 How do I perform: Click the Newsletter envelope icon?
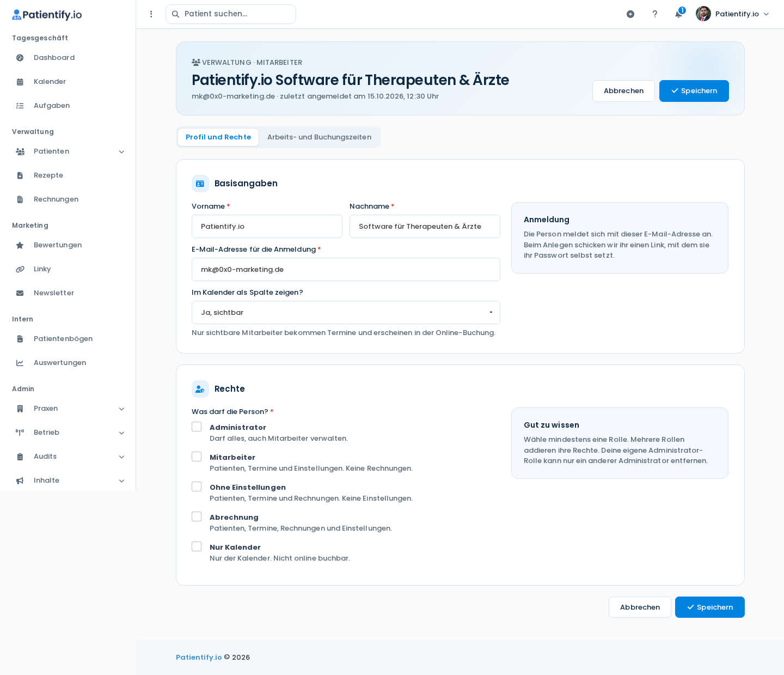20,293
